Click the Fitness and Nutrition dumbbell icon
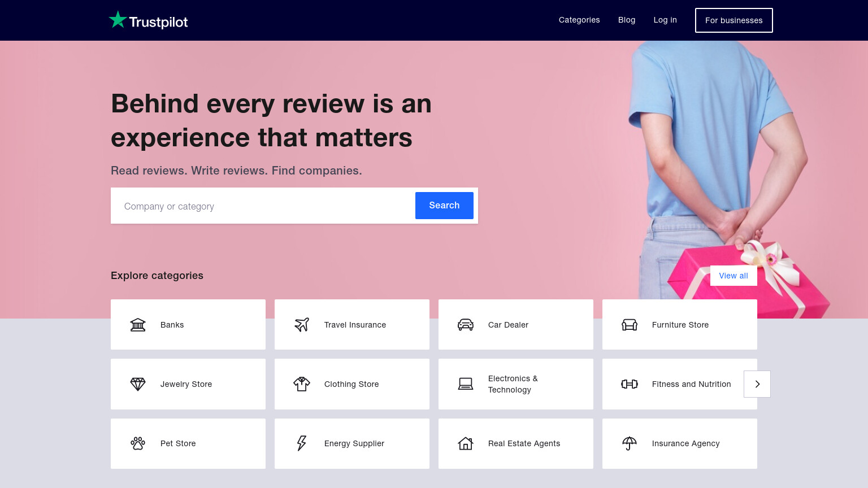 pos(630,384)
